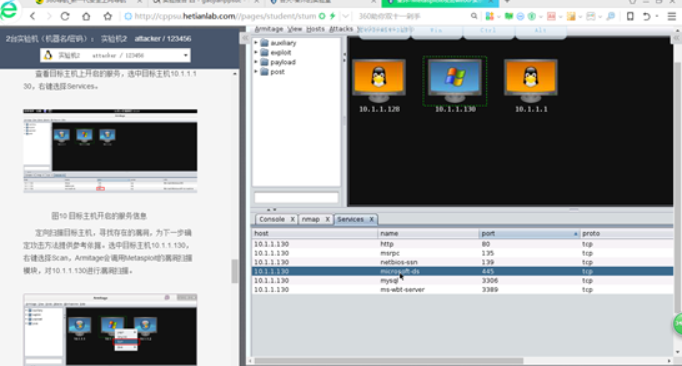Viewport: 682px width, 366px height.
Task: Click the magnifier icon in browser search box
Action: coord(474,17)
